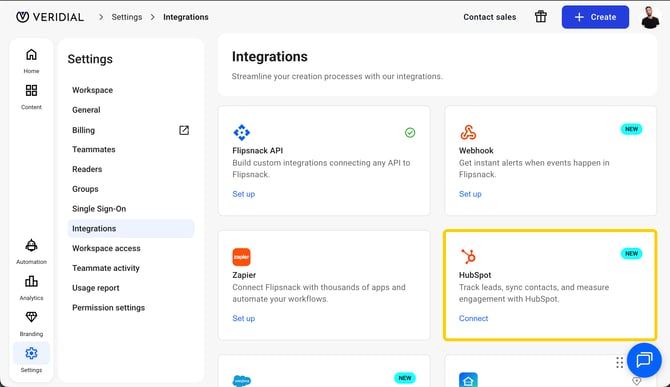Click the Settings panel heading
670x387 pixels.
point(90,59)
